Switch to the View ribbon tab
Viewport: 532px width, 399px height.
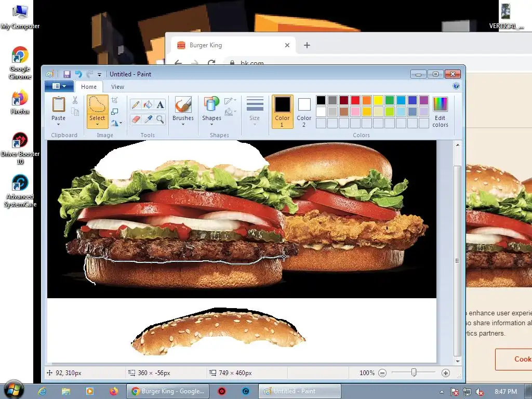[x=117, y=87]
